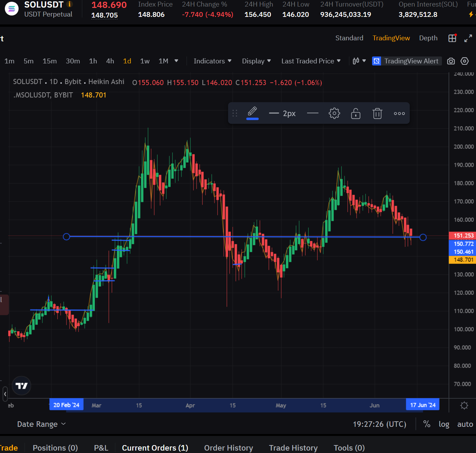
Task: Open the Display dropdown menu
Action: click(256, 61)
